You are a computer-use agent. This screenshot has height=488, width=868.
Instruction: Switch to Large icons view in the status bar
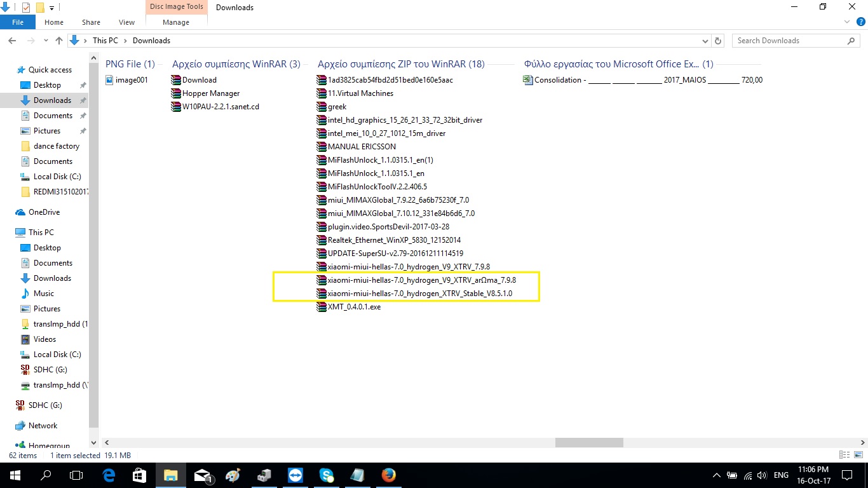coord(857,455)
